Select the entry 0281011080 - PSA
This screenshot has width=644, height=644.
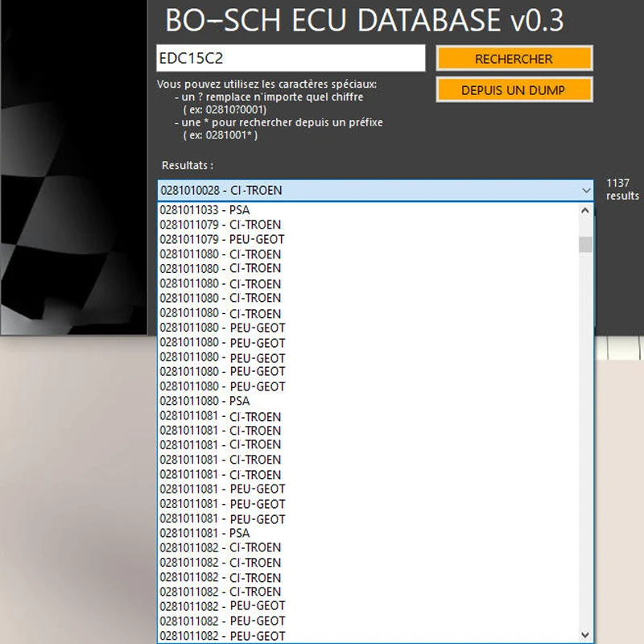(x=368, y=401)
